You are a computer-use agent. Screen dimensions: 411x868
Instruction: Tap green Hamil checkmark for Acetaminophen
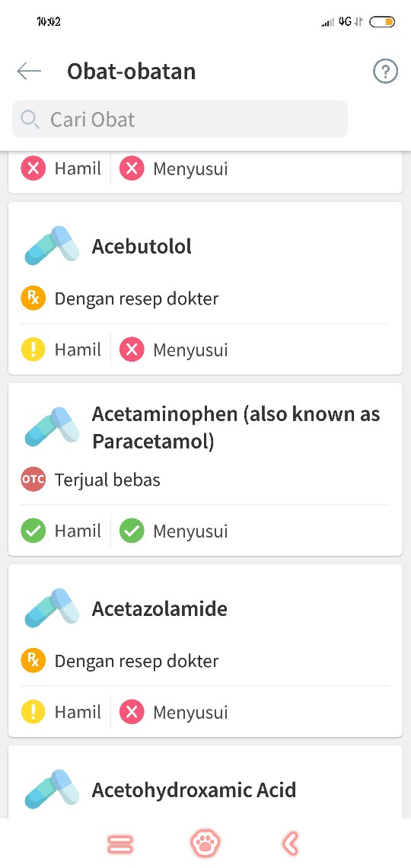(33, 531)
